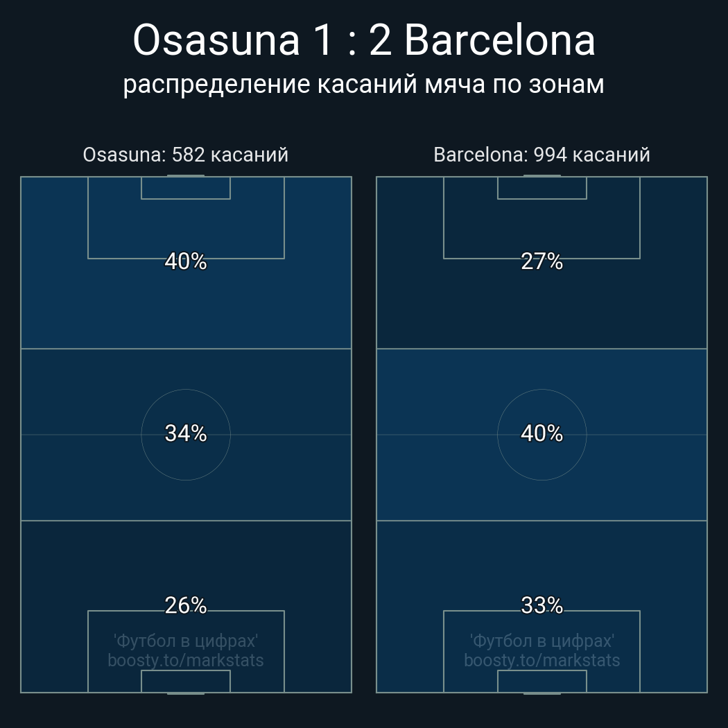Open boosty.to/markstats link on Barcelona pitch
The image size is (728, 728).
[541, 660]
